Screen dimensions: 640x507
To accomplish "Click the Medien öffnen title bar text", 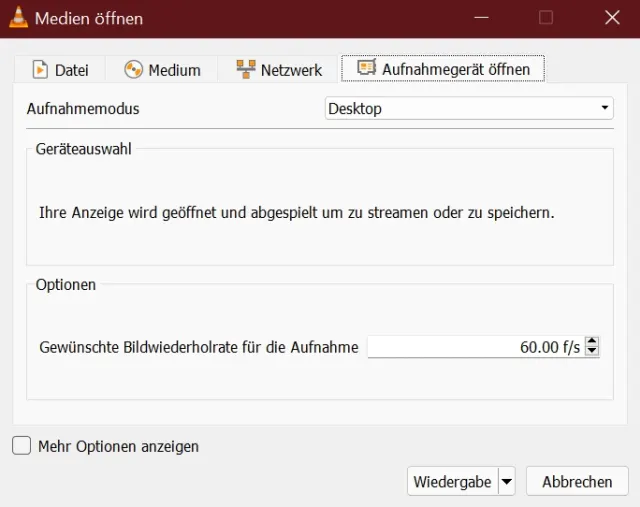I will 89,18.
